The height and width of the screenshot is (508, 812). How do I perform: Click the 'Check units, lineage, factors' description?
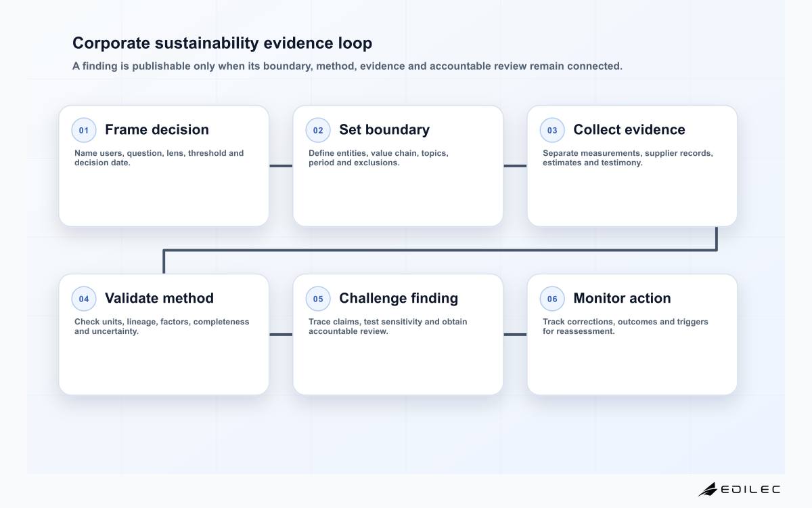[x=162, y=326]
